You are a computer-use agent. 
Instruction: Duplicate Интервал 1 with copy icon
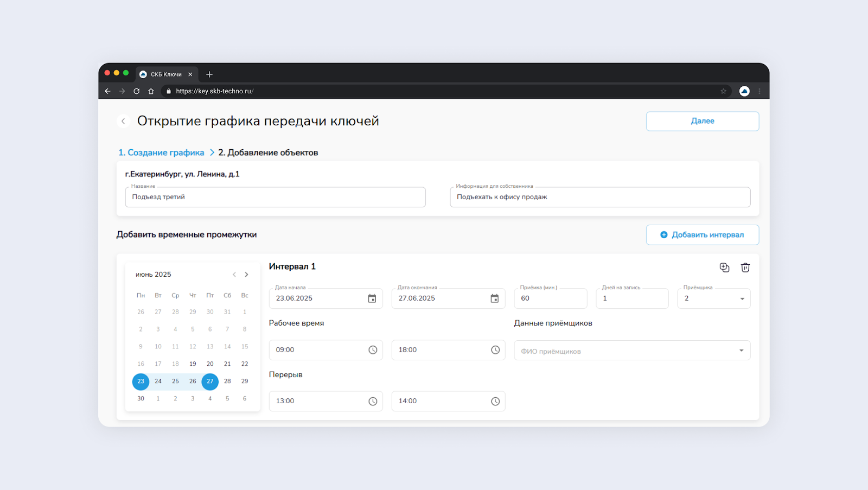tap(724, 268)
